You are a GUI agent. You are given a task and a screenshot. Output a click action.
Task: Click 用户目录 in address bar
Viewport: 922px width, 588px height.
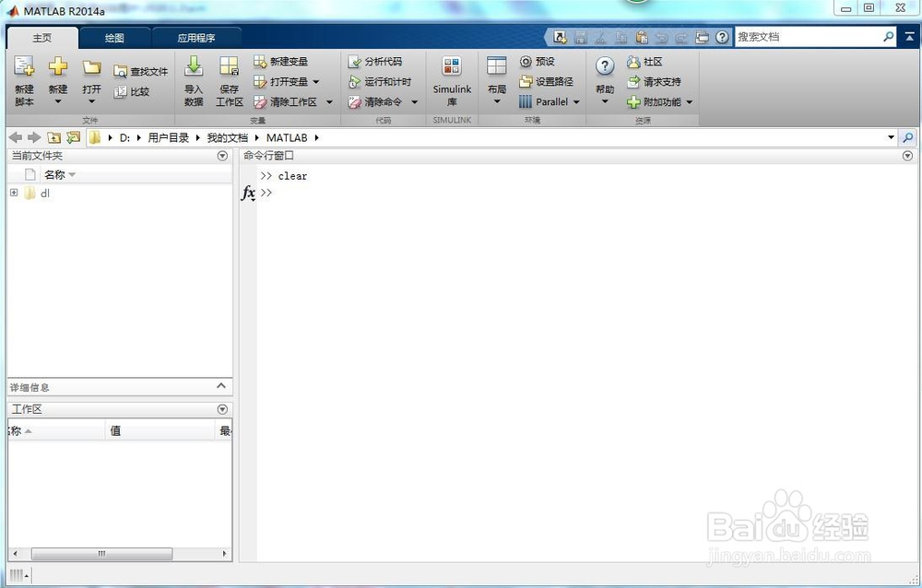(168, 137)
